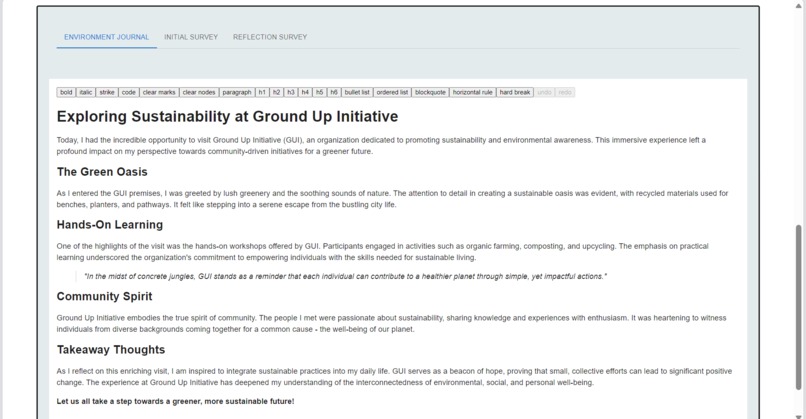Click the paragraph starting 'One of the highlights'
This screenshot has width=806, height=419.
click(382, 252)
